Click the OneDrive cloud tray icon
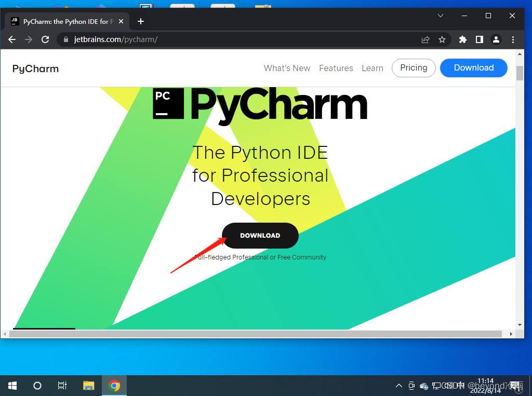 pos(424,386)
